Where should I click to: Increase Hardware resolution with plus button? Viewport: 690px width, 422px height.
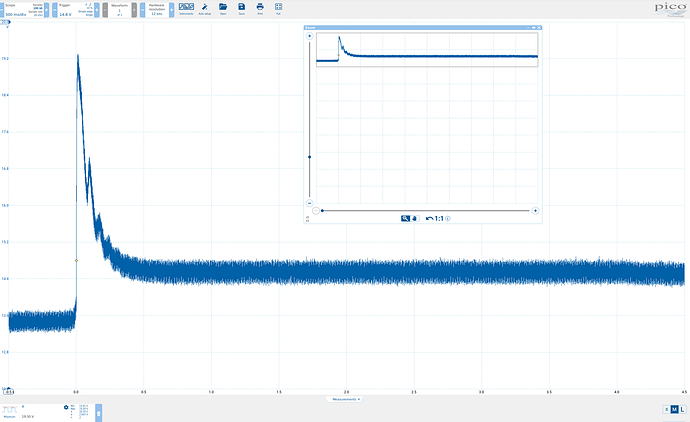[172, 10]
